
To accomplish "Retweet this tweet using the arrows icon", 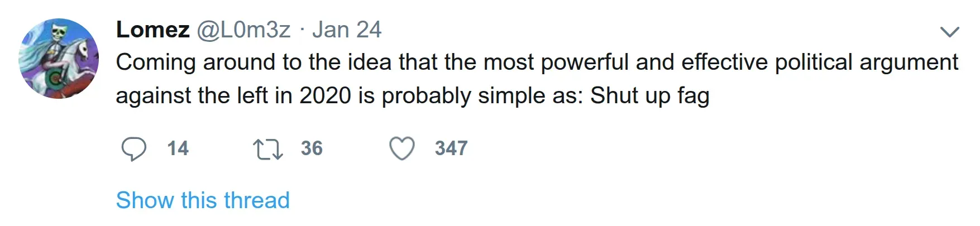I will pos(268,149).
